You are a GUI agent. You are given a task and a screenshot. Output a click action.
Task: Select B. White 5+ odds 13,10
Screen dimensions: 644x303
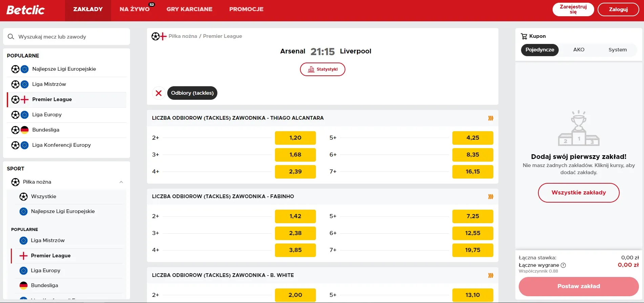click(473, 295)
